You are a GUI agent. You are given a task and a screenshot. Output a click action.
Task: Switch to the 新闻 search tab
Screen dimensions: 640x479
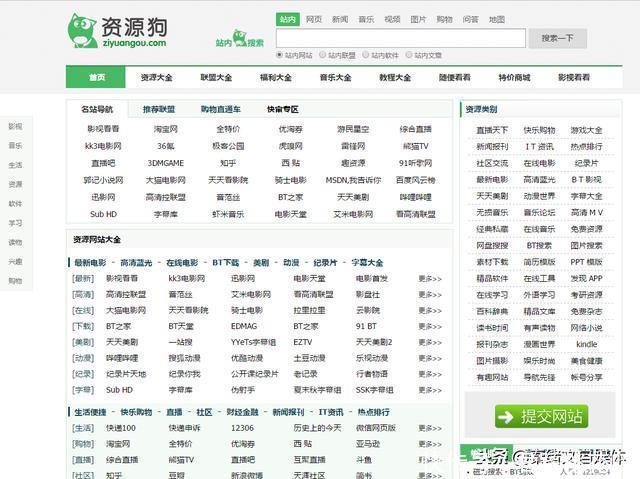(340, 19)
